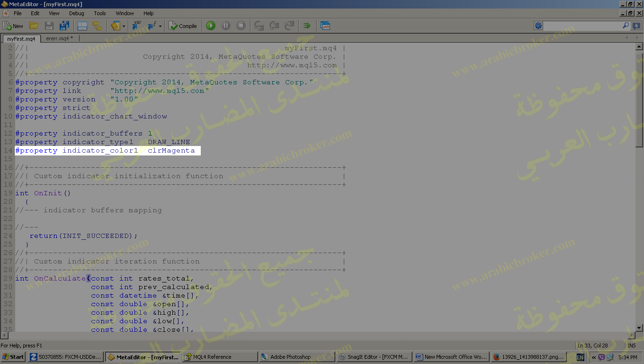Image resolution: width=644 pixels, height=364 pixels.
Task: Open the File menu
Action: coord(18,13)
